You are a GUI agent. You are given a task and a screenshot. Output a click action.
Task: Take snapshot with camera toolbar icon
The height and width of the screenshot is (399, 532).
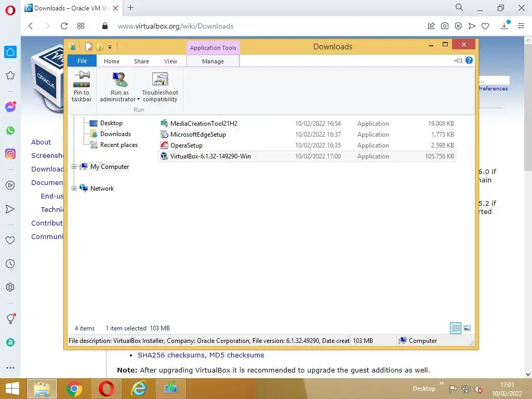tap(445, 26)
